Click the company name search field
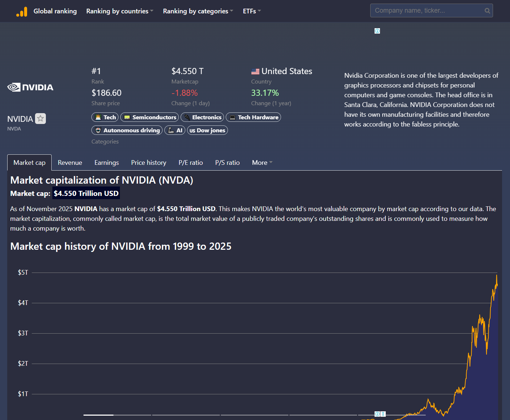 click(x=426, y=11)
